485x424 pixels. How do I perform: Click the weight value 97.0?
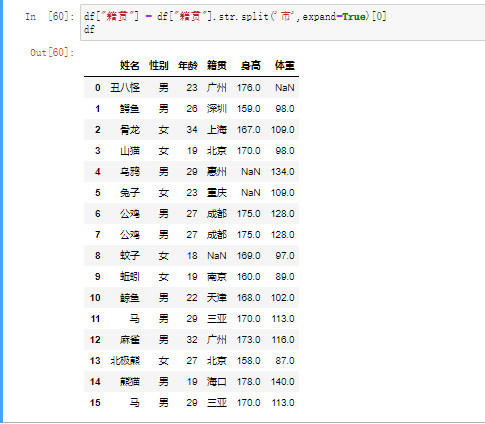pos(285,256)
